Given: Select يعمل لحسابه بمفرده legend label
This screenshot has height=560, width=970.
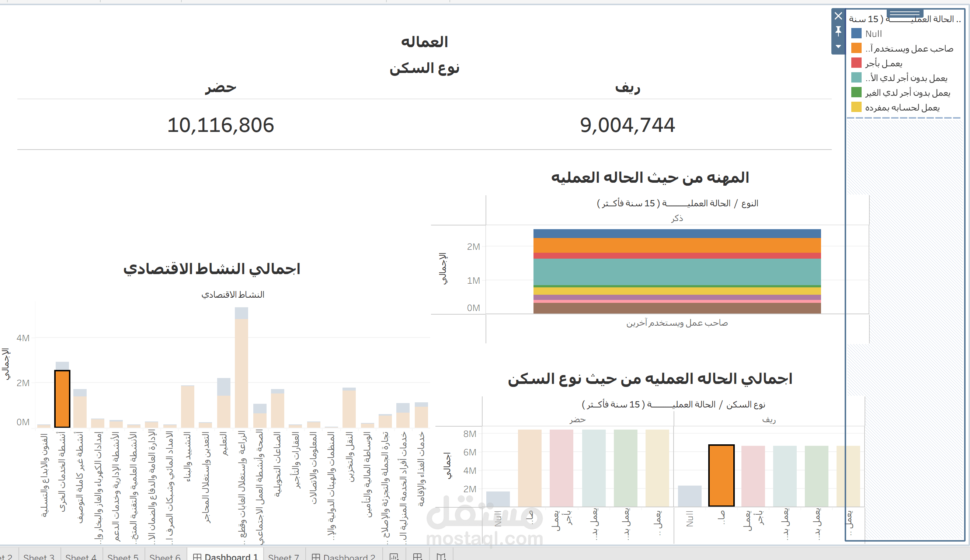Looking at the screenshot, I should 902,107.
